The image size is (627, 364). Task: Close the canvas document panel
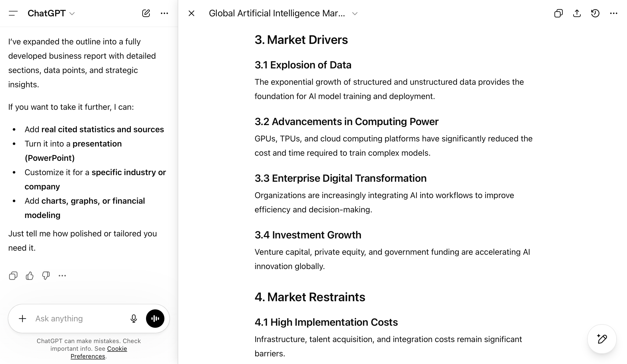click(191, 13)
